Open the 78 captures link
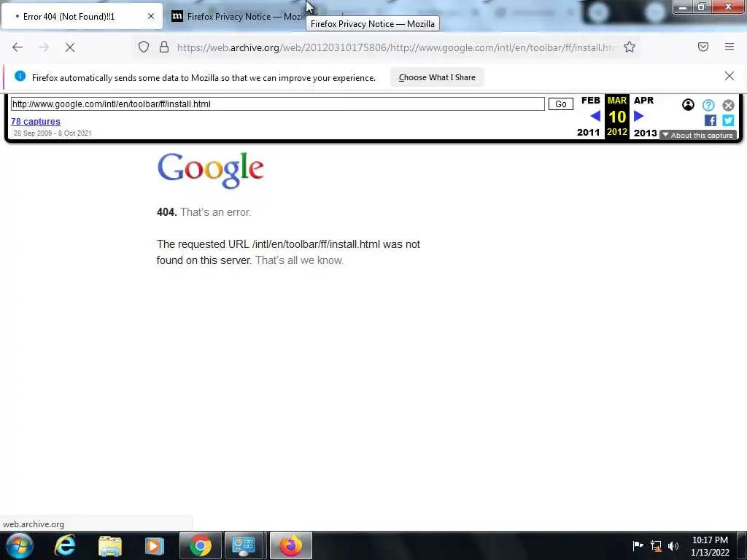Screen dimensions: 747x560 click(x=36, y=122)
